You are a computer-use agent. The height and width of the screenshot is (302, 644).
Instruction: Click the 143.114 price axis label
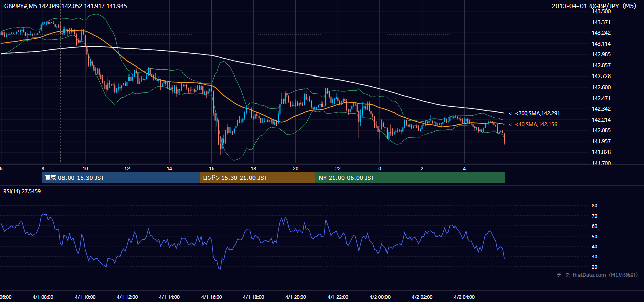coord(600,44)
